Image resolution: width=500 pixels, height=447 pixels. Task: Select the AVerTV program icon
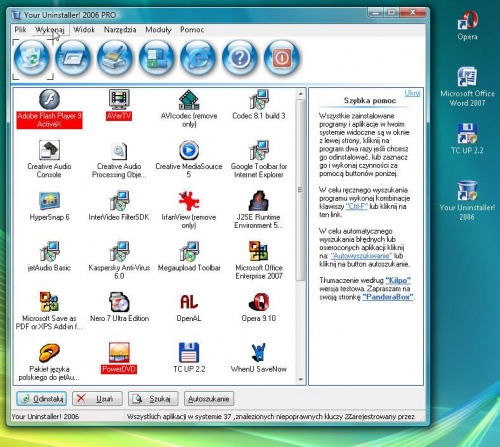click(119, 105)
